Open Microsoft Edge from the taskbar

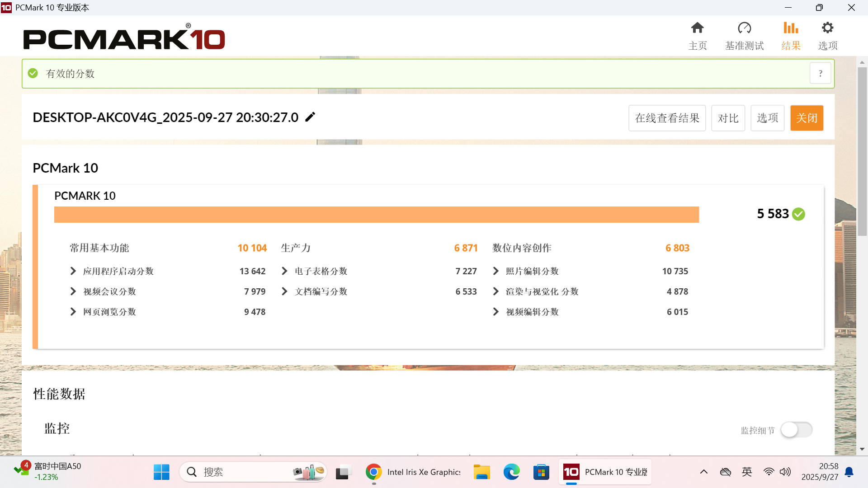tap(511, 472)
